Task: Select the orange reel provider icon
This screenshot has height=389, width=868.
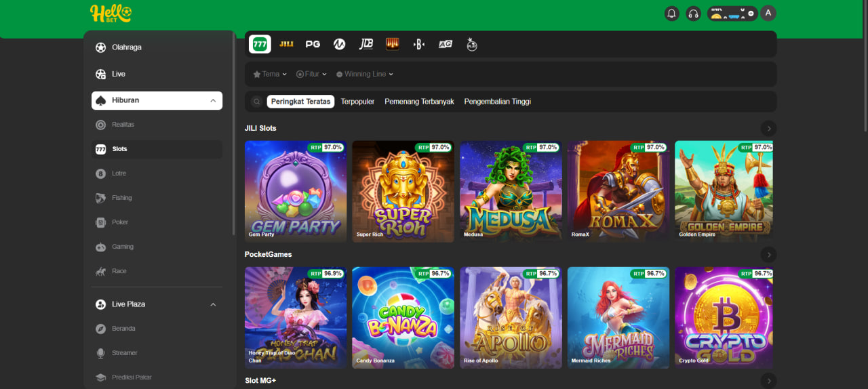Action: 393,44
